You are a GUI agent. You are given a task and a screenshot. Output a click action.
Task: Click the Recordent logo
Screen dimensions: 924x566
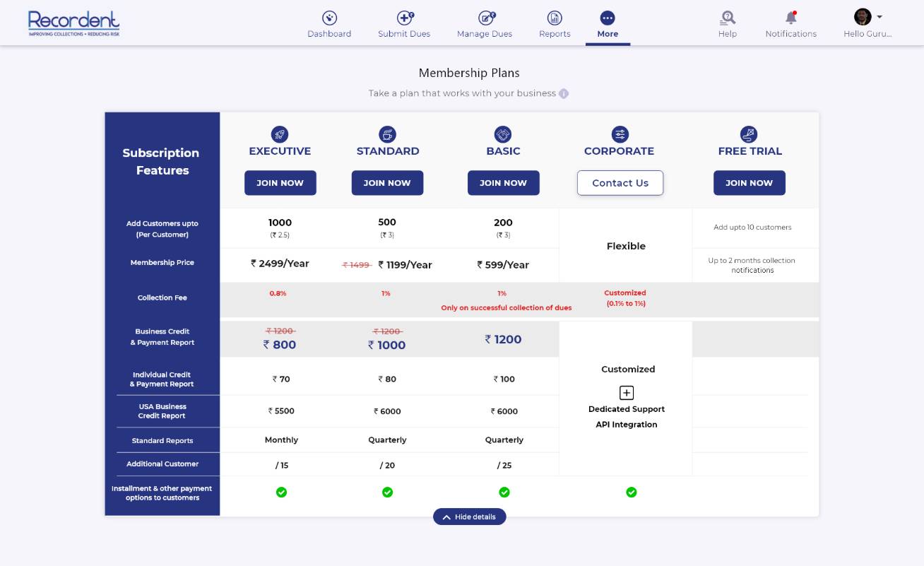(73, 22)
